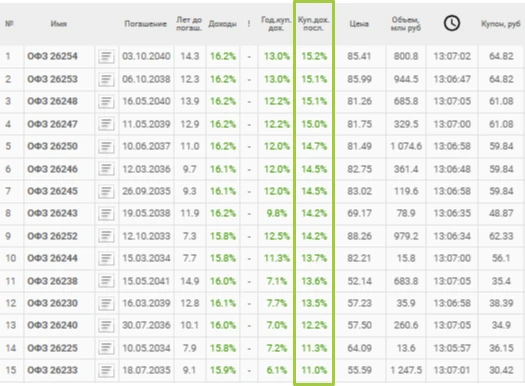Screen dimensions: 525x386
Task: Open the details icon for ОФЗ 26247
Action: coord(106,124)
